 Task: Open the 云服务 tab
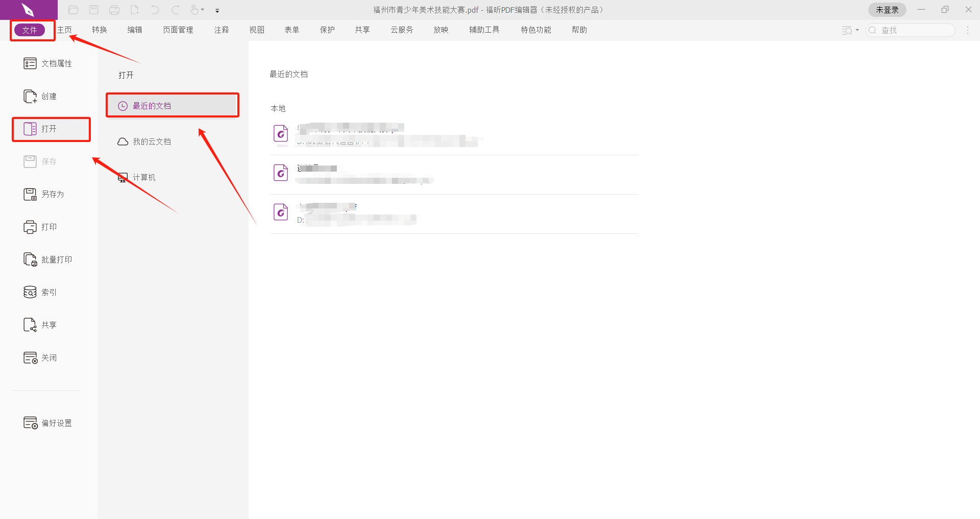[402, 30]
